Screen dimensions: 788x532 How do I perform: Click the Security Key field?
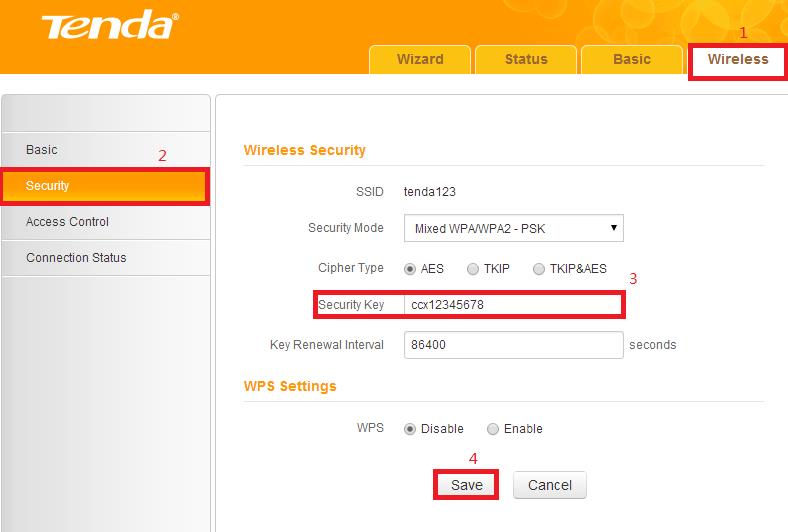(x=513, y=305)
